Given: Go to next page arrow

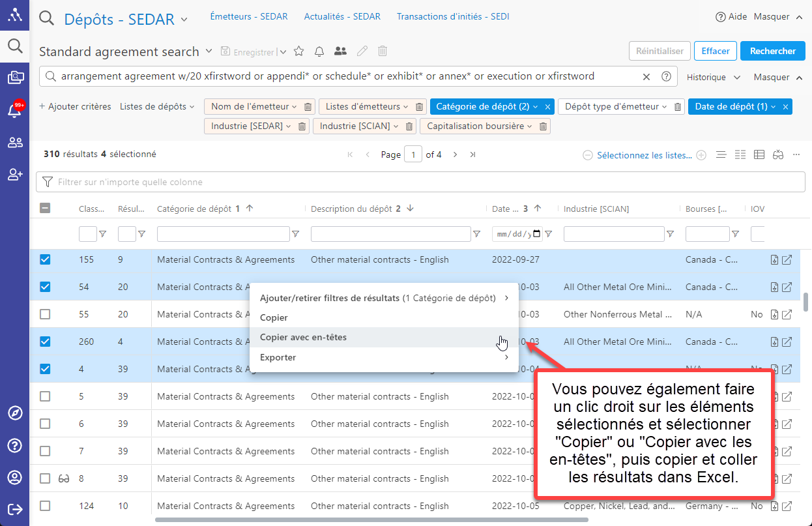Looking at the screenshot, I should coord(455,155).
